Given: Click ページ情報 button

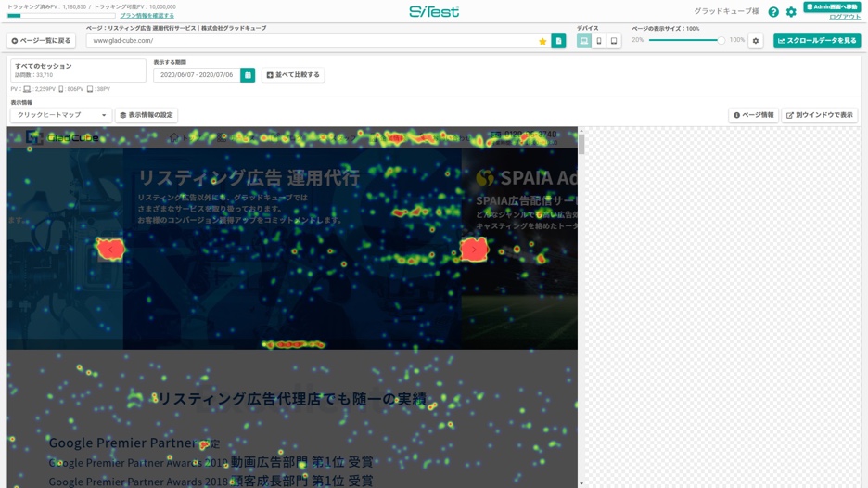Looking at the screenshot, I should pos(753,115).
